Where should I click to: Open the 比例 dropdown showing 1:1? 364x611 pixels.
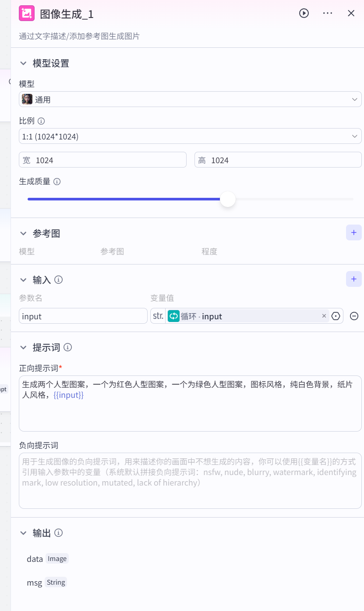coord(190,136)
